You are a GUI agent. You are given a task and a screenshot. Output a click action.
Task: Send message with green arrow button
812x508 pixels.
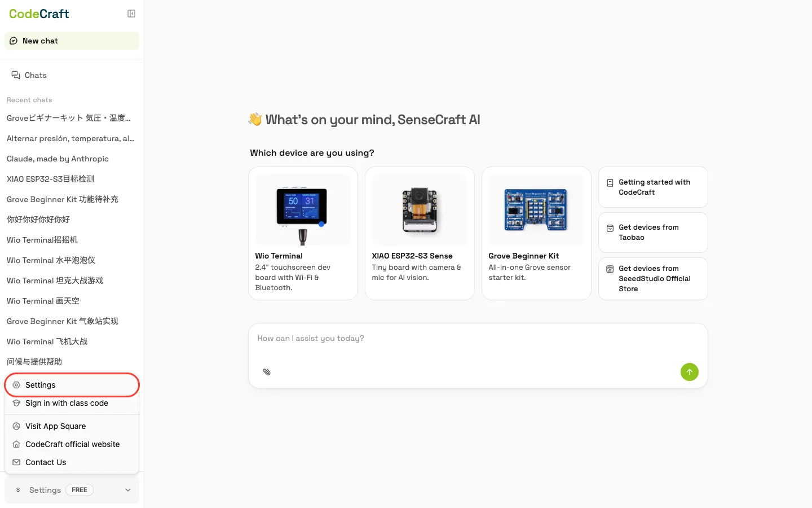click(x=689, y=372)
